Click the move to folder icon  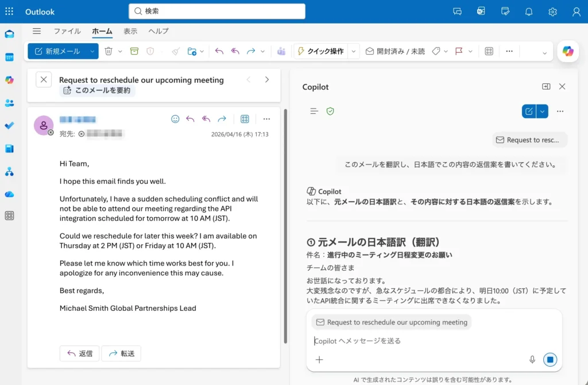[x=192, y=51]
